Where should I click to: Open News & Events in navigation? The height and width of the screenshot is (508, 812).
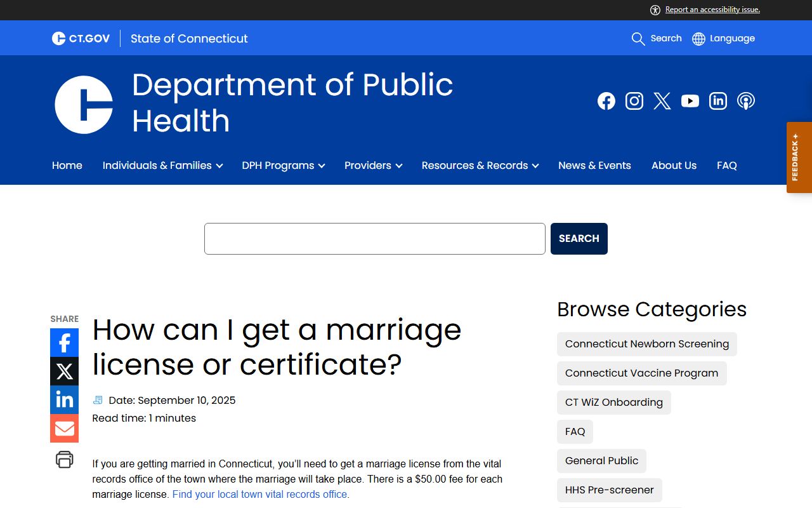tap(594, 166)
